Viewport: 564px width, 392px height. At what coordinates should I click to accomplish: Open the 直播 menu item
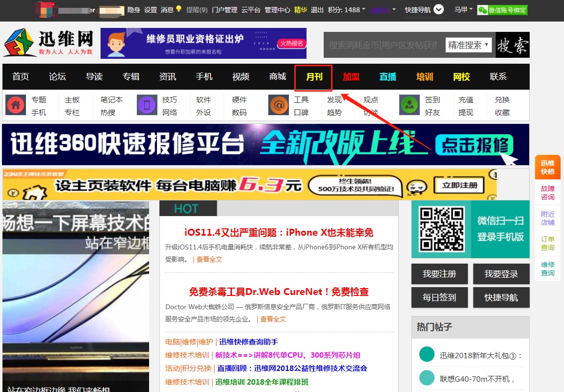click(388, 77)
